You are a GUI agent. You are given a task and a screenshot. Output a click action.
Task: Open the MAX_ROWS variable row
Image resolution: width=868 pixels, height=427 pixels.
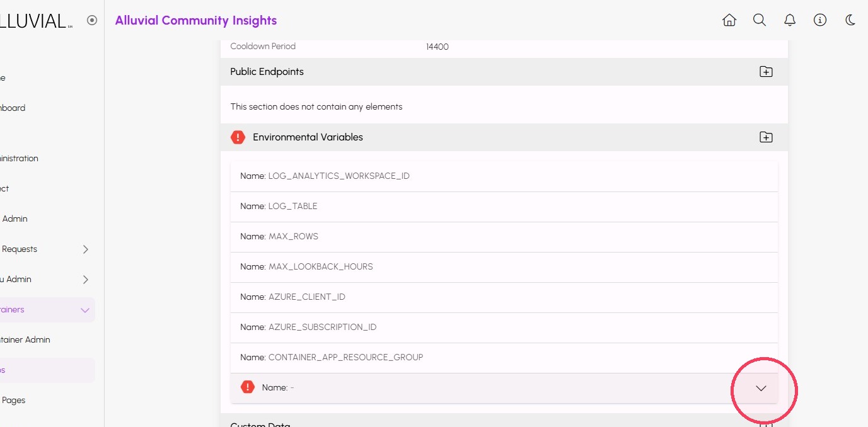click(504, 237)
